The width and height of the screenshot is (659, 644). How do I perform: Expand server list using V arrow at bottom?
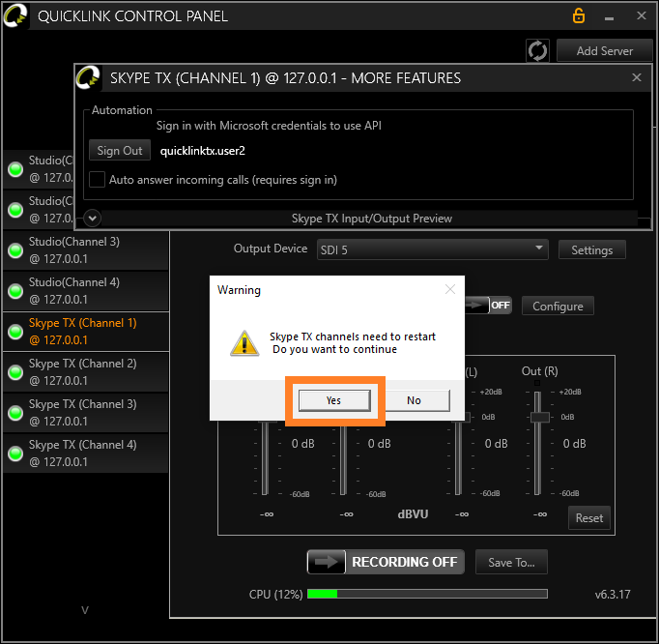(x=85, y=610)
